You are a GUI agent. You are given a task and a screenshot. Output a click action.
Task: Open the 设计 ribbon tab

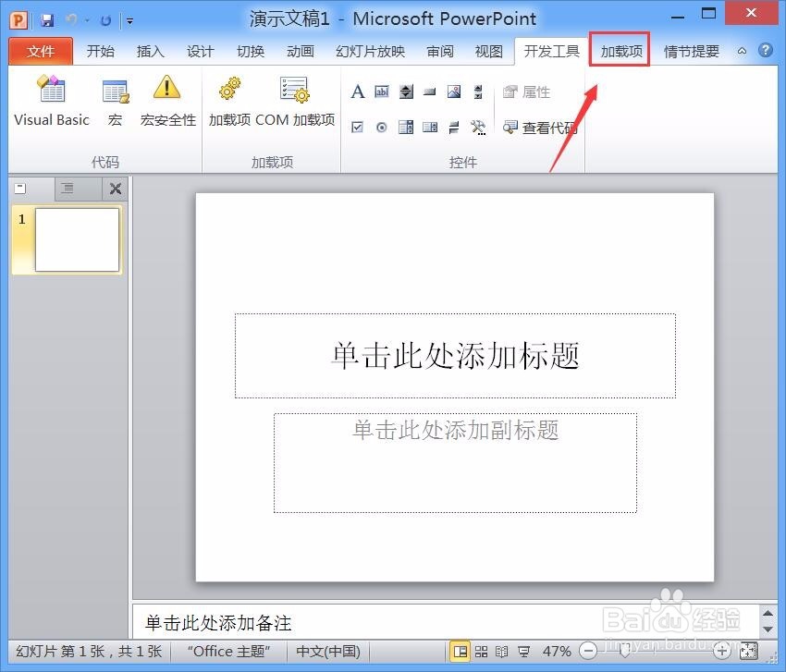200,51
